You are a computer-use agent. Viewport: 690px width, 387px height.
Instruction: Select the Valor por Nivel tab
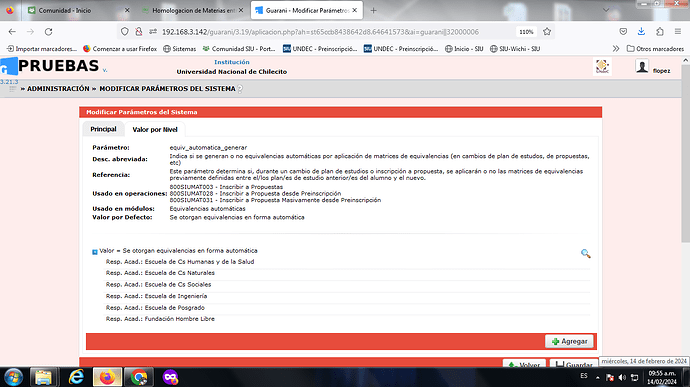click(155, 129)
